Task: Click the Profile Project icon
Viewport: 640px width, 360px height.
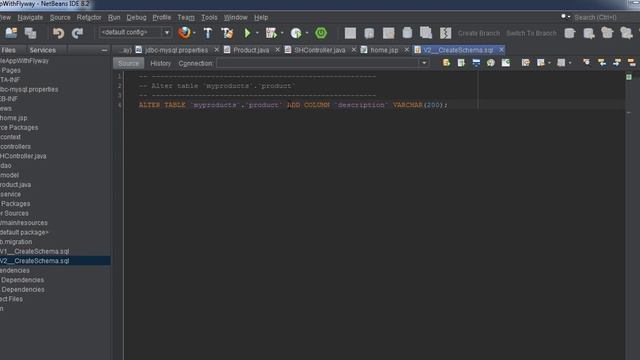Action: point(296,33)
